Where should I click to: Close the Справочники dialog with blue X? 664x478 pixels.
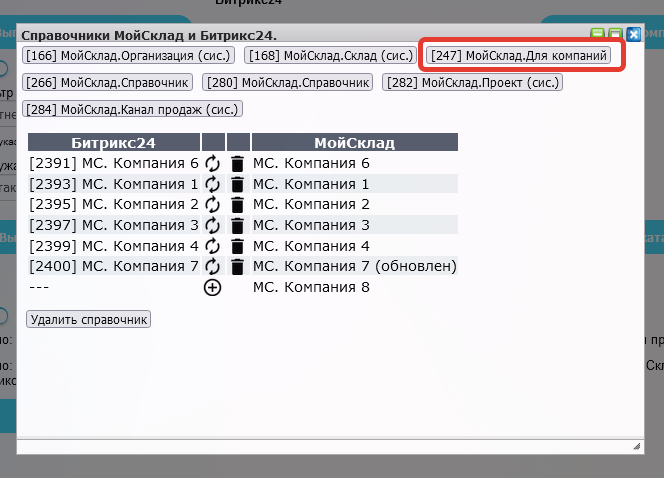coord(633,34)
